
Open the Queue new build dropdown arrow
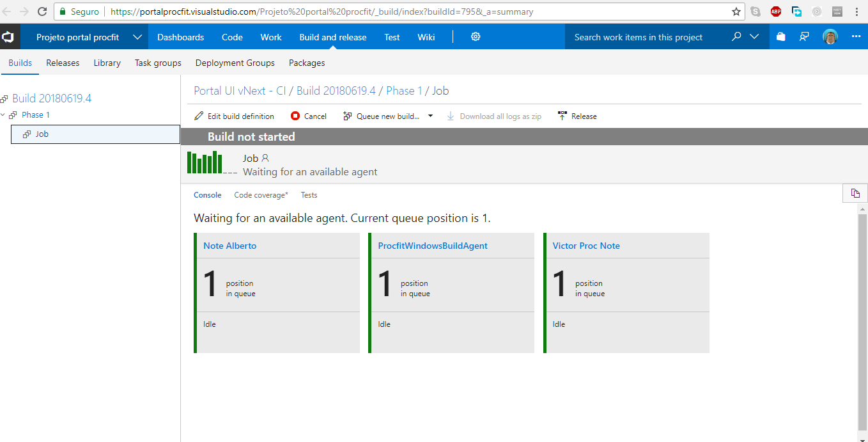coord(431,116)
